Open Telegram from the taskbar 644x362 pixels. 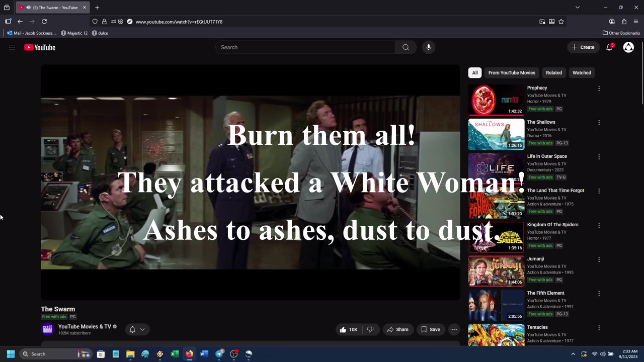click(x=219, y=354)
